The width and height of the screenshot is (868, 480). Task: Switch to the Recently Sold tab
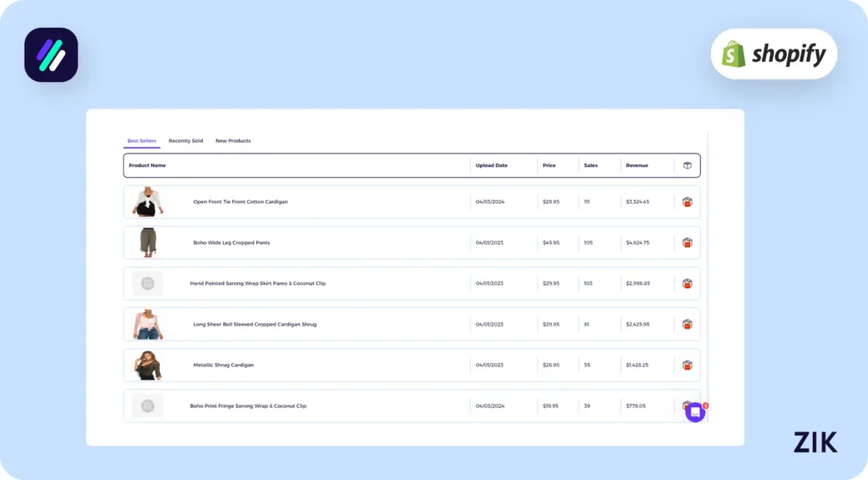point(186,141)
